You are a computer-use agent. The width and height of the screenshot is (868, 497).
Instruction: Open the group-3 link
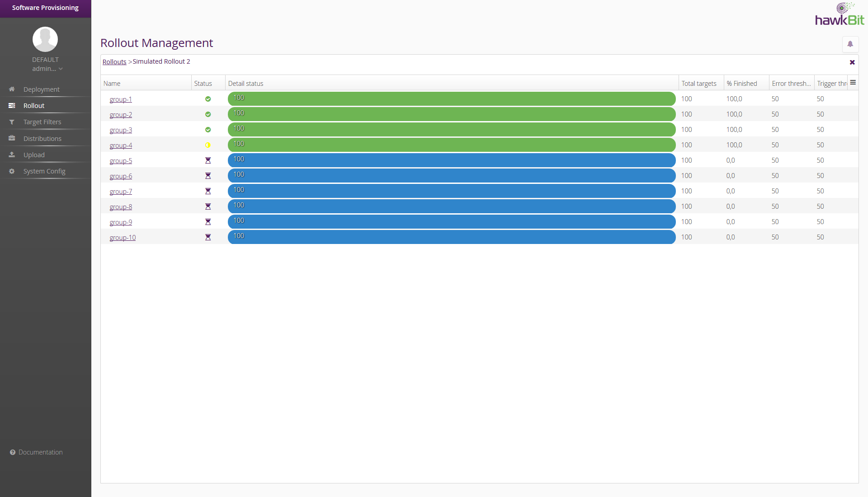pos(121,130)
